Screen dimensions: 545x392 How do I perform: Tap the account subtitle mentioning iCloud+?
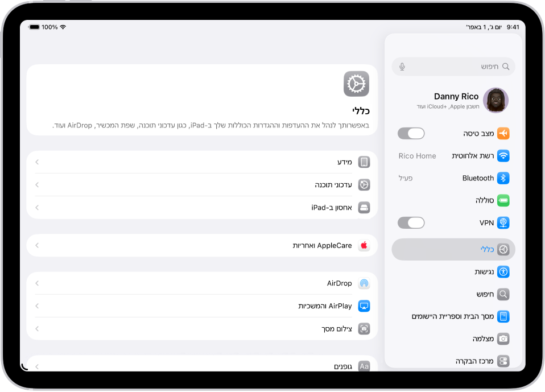(x=448, y=107)
